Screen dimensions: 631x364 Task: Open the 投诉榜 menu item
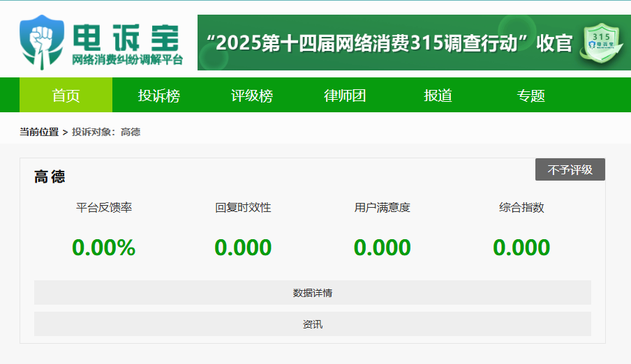[159, 95]
